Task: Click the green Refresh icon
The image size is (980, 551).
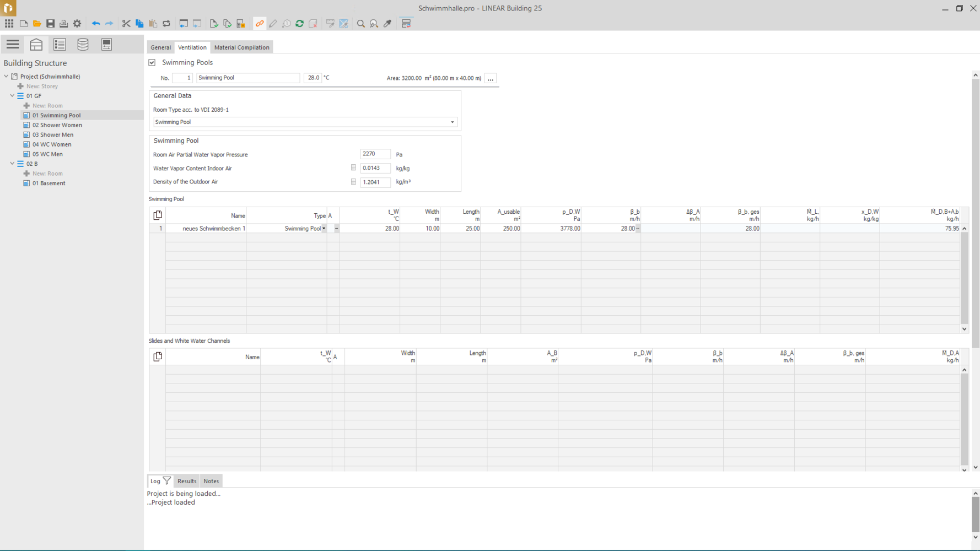Action: (300, 24)
